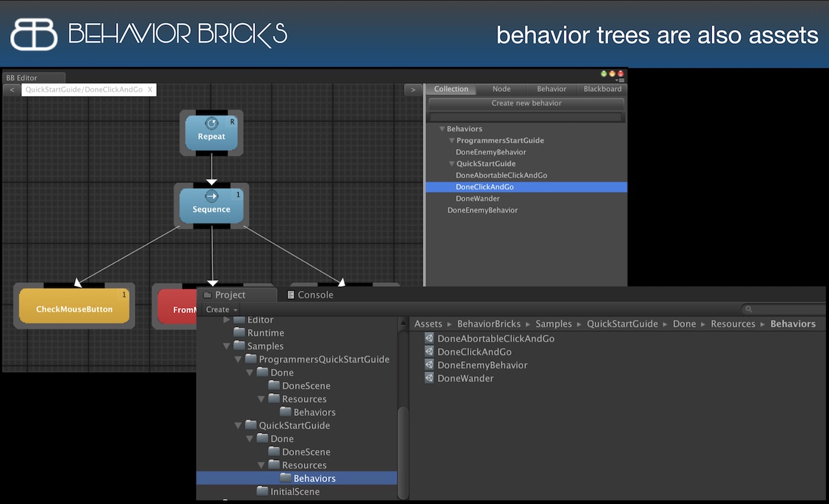The width and height of the screenshot is (829, 504).
Task: Collapse QuickStartGuide folder in Project tree
Action: click(238, 425)
